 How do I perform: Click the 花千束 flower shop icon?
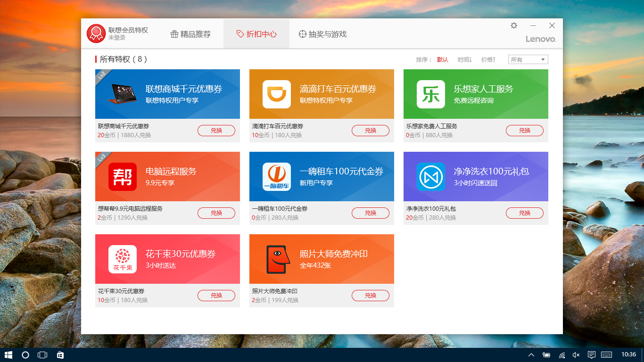coord(123,259)
